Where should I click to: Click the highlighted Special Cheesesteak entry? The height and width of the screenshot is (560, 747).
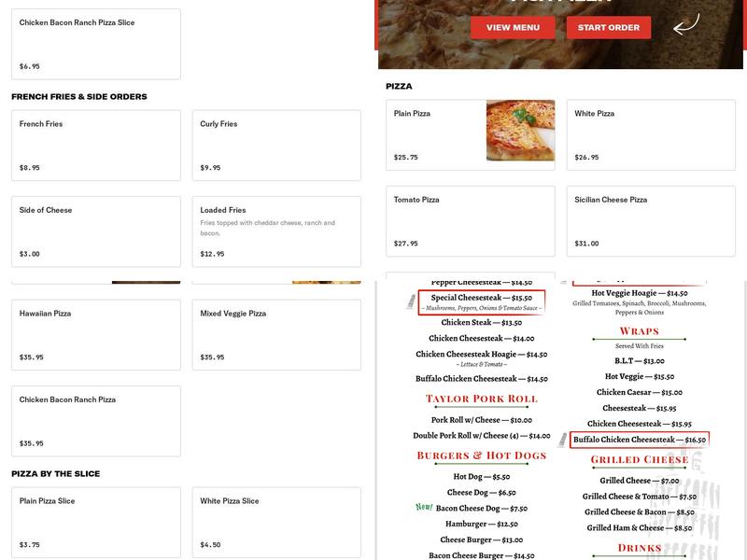point(481,301)
